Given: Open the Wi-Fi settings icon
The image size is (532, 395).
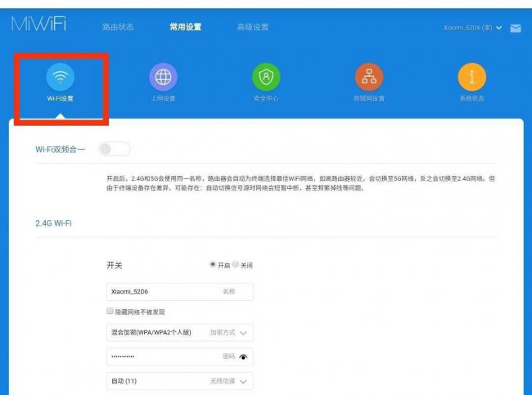Looking at the screenshot, I should [60, 78].
